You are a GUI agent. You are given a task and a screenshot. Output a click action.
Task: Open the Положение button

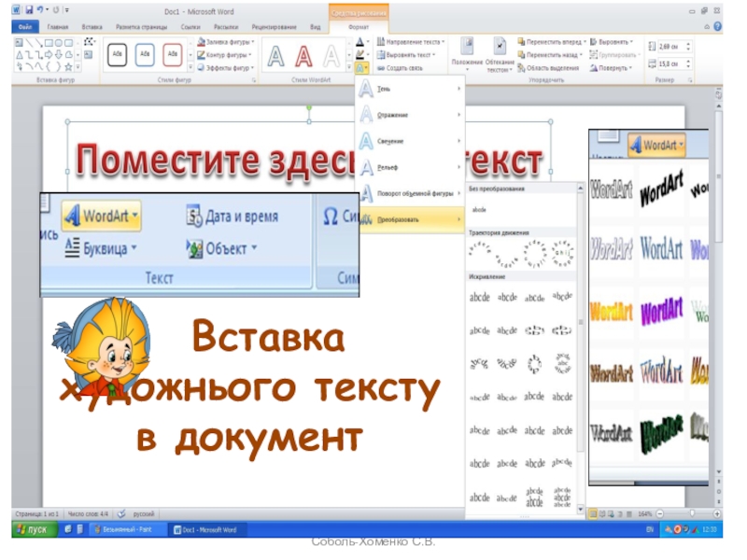pos(468,54)
